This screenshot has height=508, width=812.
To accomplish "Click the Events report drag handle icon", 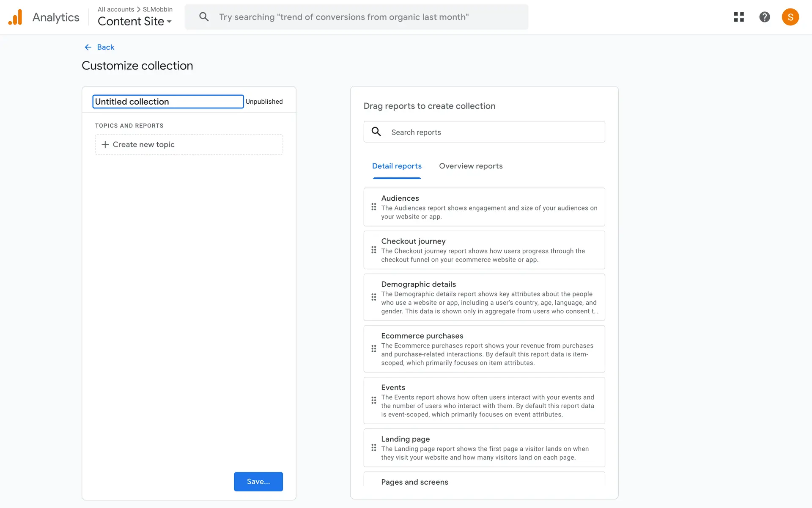I will pos(373,400).
